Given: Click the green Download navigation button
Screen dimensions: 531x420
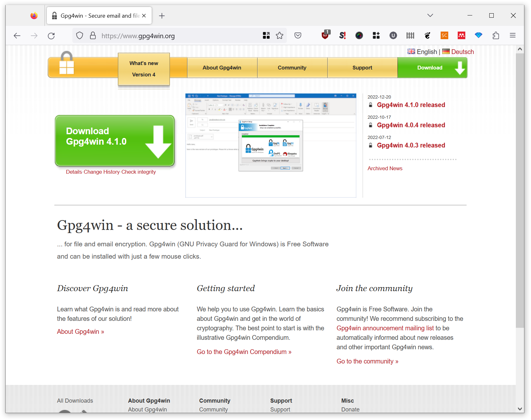Looking at the screenshot, I should point(432,68).
